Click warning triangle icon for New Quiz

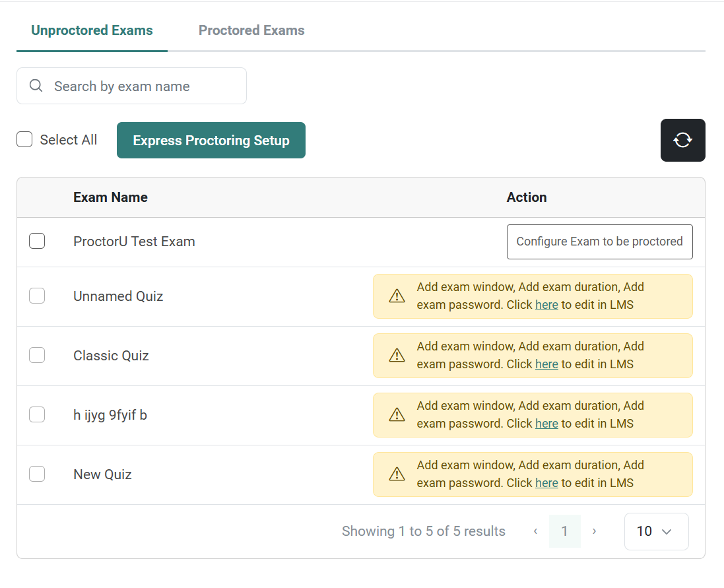[397, 474]
